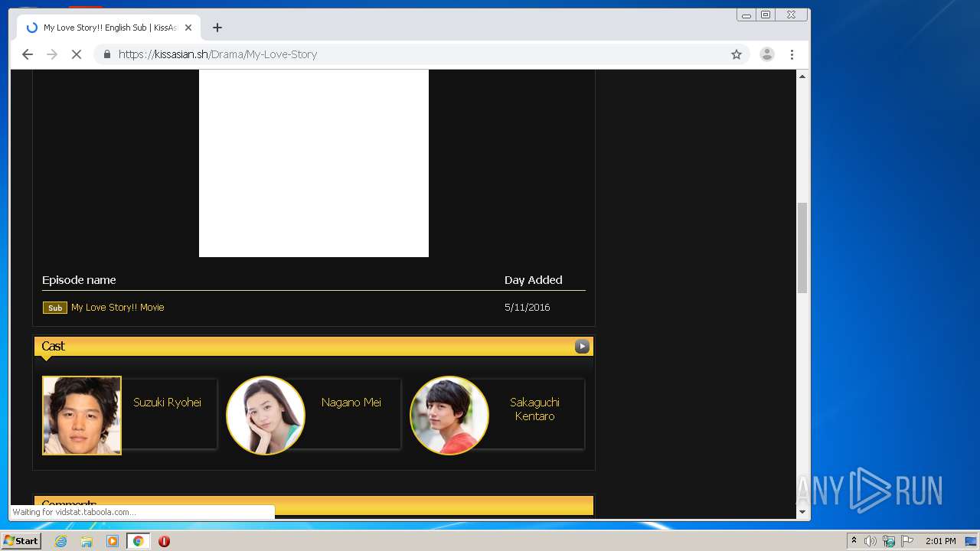Click the Cast section play arrow
The image size is (980, 551).
(x=582, y=347)
